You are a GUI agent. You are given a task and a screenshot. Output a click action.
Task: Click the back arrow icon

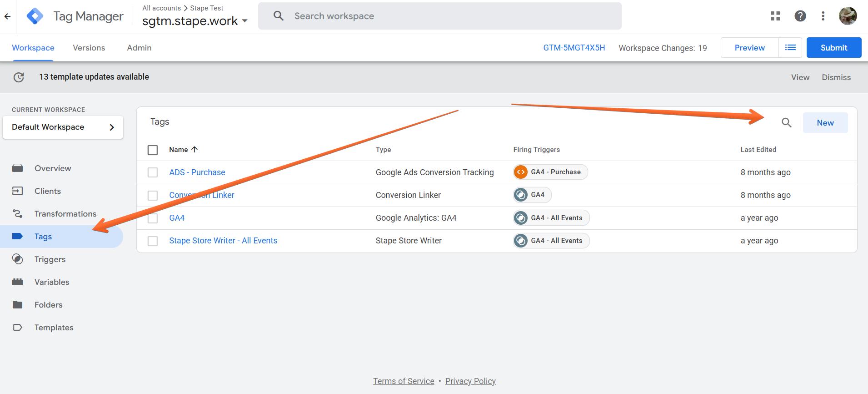click(x=7, y=16)
